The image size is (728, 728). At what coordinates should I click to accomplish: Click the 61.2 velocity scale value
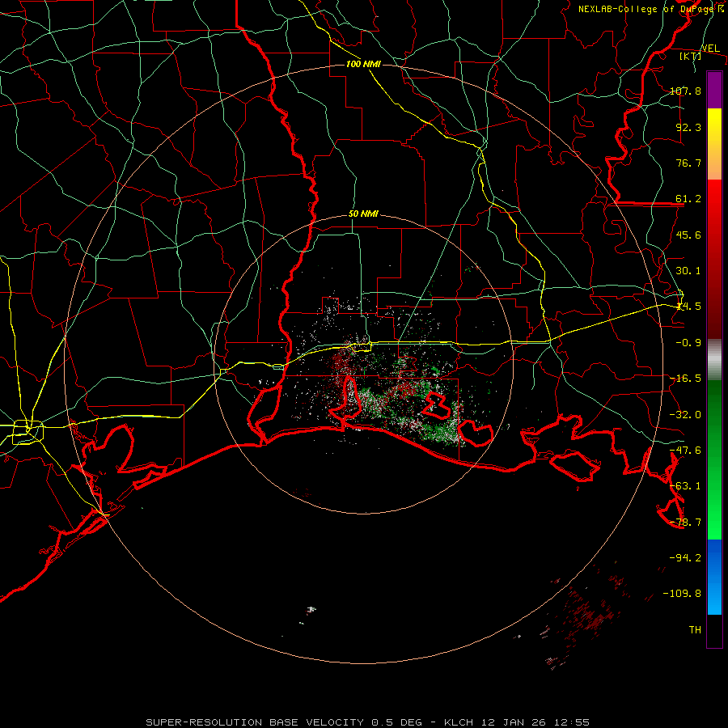point(688,199)
